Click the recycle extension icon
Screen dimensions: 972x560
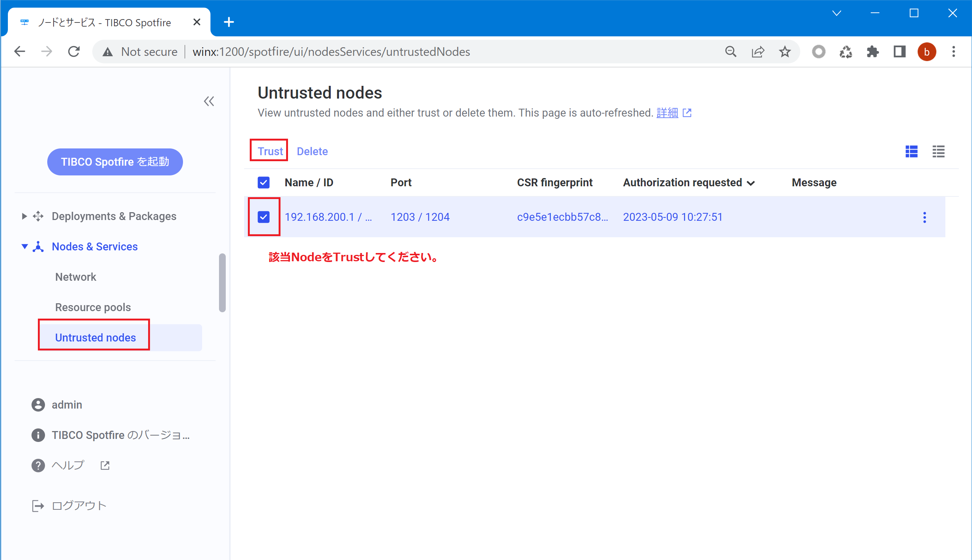click(x=845, y=51)
